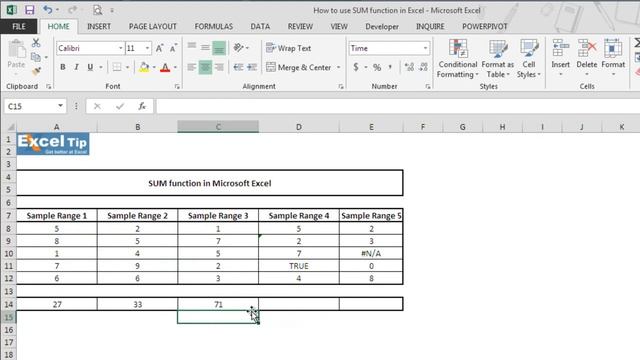Align cell text right
Screen dimensions: 640x360
(x=219, y=67)
